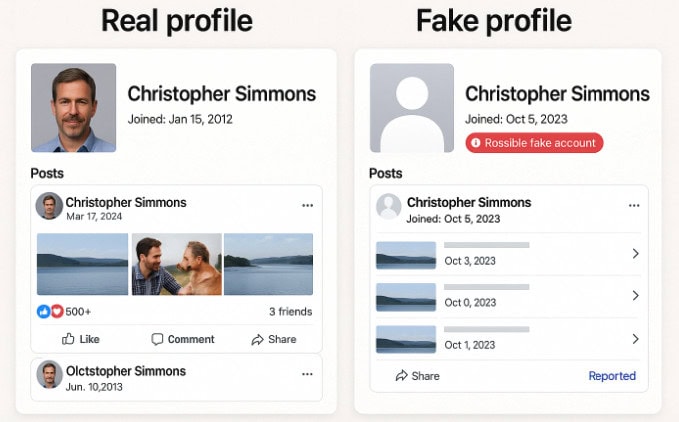Expand the Oct 0, 2023 post chevron
This screenshot has height=422, width=679.
635,296
